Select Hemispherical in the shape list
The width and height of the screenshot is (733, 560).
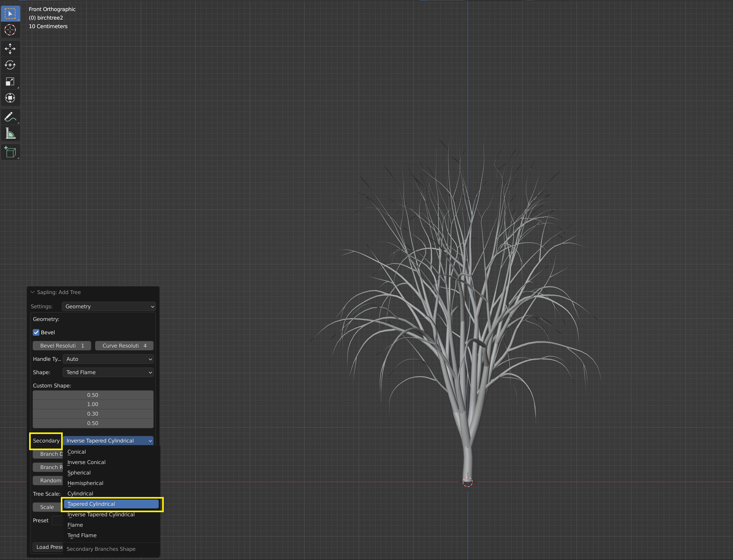coord(86,483)
